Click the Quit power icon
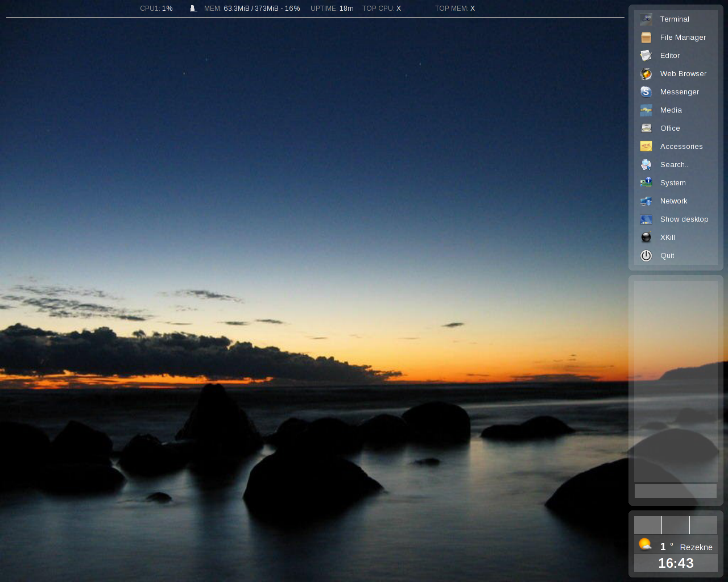Image resolution: width=728 pixels, height=582 pixels. [x=646, y=256]
